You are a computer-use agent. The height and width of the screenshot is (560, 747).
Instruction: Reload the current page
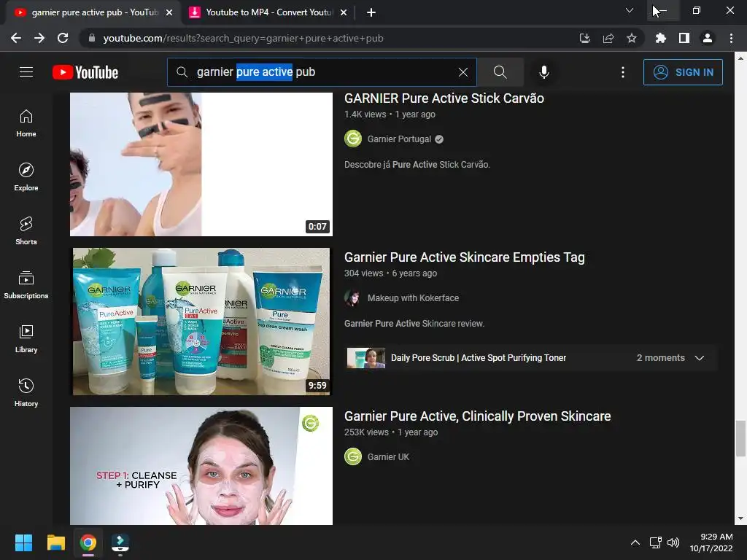63,38
